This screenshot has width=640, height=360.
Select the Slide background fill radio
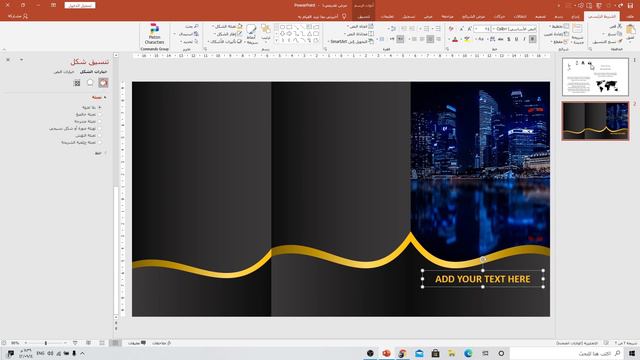point(100,142)
